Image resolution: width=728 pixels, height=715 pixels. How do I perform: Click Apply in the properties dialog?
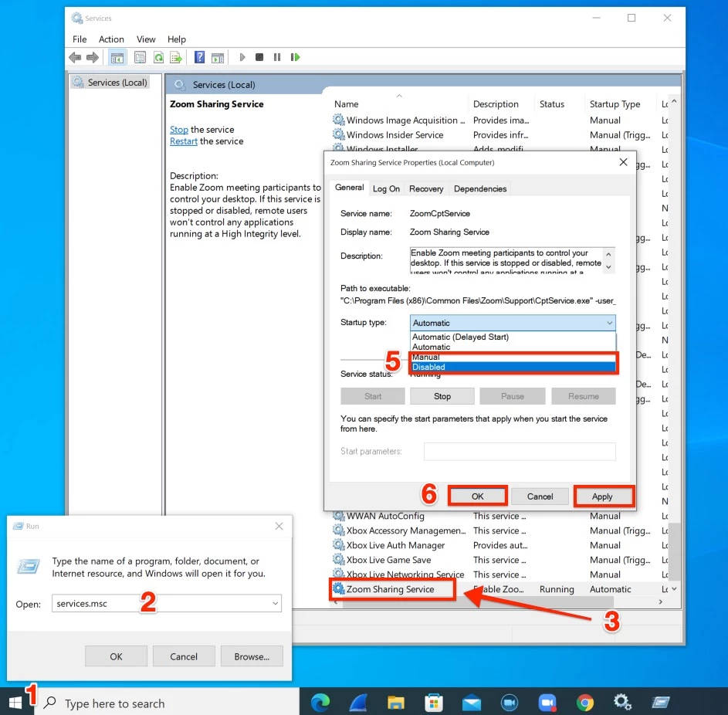point(602,496)
